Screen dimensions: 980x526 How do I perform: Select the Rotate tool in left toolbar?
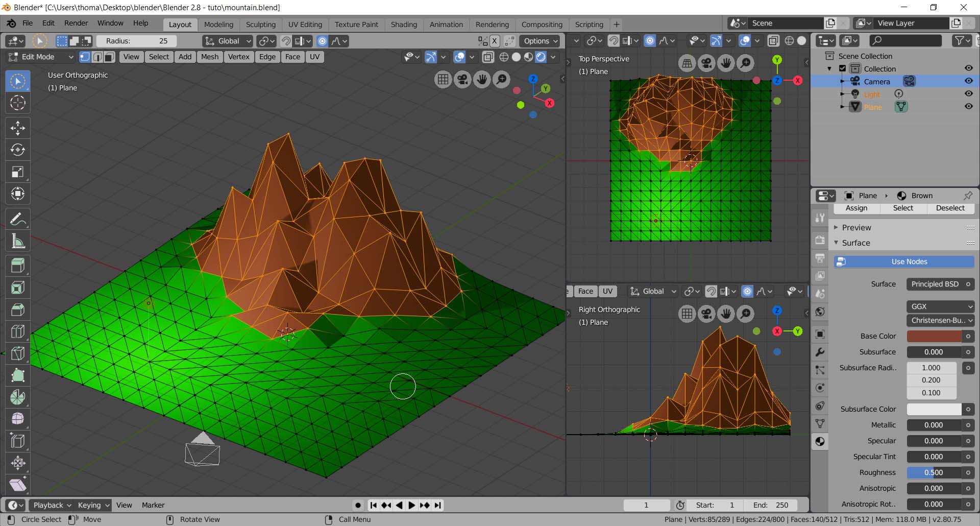(18, 150)
